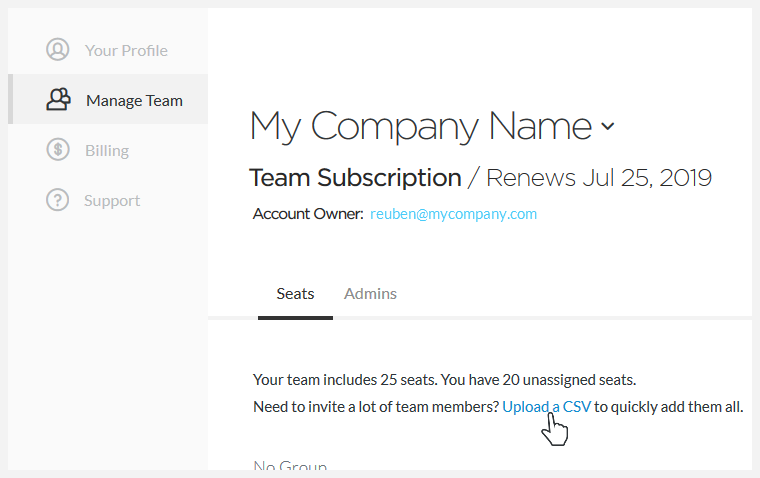Switch to the Admins tab
The height and width of the screenshot is (478, 760).
pos(370,294)
